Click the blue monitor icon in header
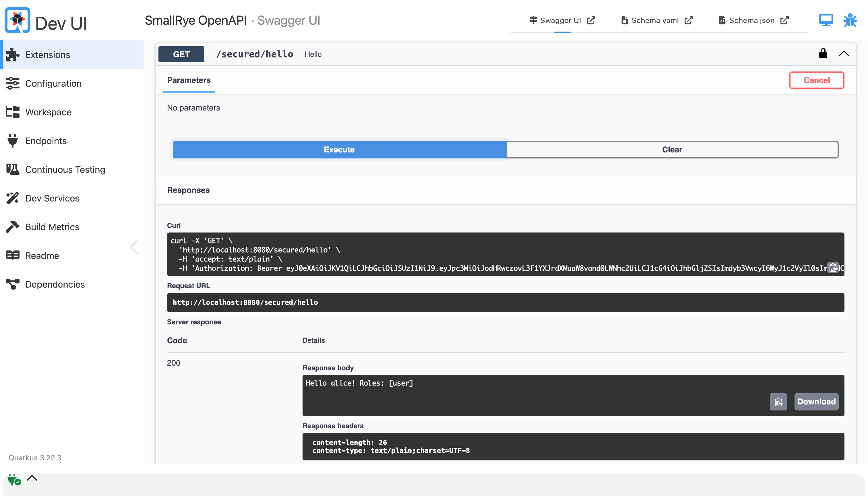868x496 pixels. click(826, 20)
